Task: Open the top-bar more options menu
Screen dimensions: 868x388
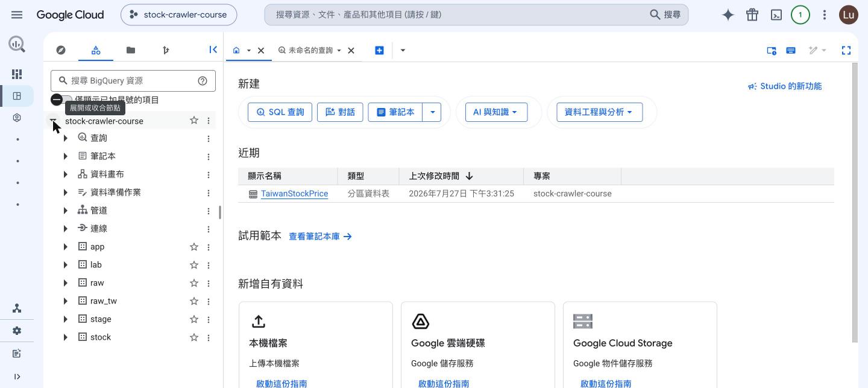Action: point(825,14)
